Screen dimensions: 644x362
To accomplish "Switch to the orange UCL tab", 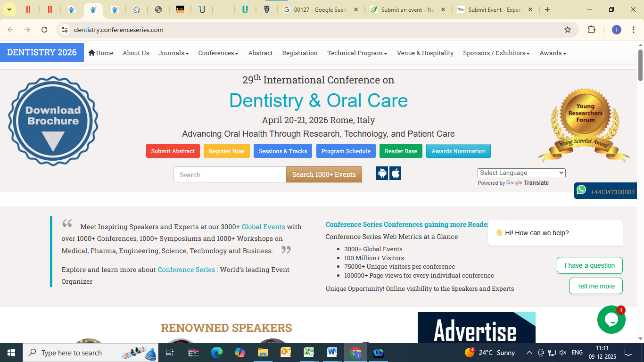I will 180,9.
